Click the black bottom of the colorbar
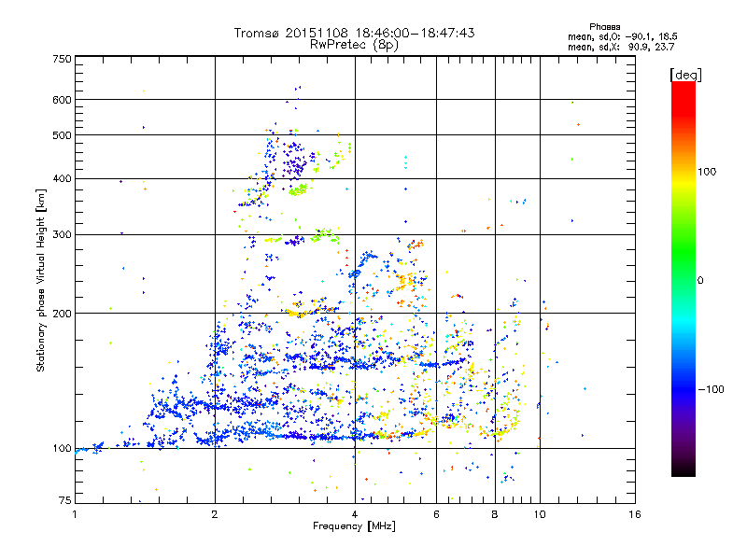The width and height of the screenshot is (747, 560). point(684,470)
